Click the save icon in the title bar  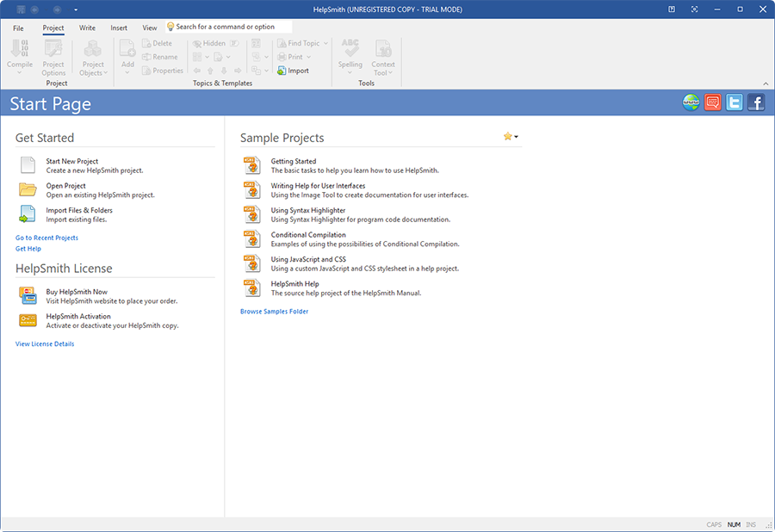21,9
